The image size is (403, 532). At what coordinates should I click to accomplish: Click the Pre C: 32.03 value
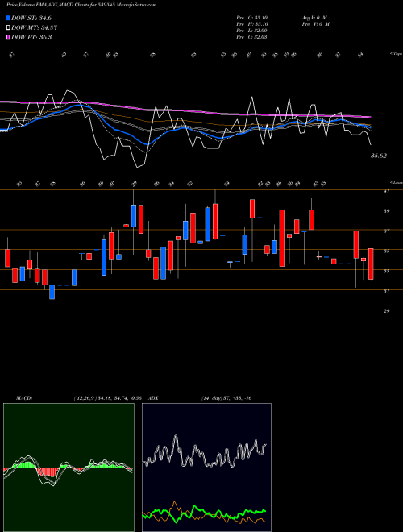(x=253, y=37)
